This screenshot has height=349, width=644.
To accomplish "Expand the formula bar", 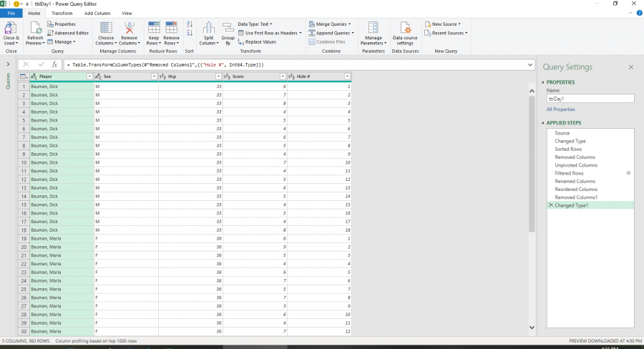I will point(530,64).
